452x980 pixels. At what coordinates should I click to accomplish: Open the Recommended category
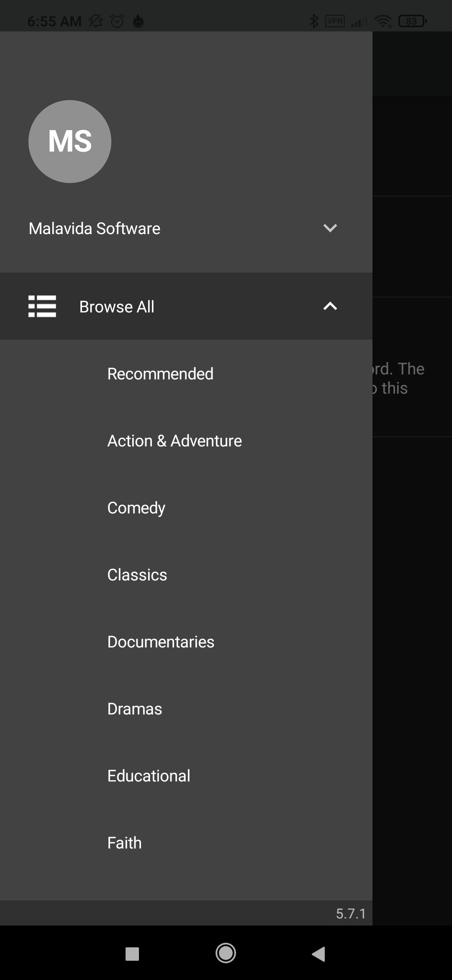click(x=160, y=374)
